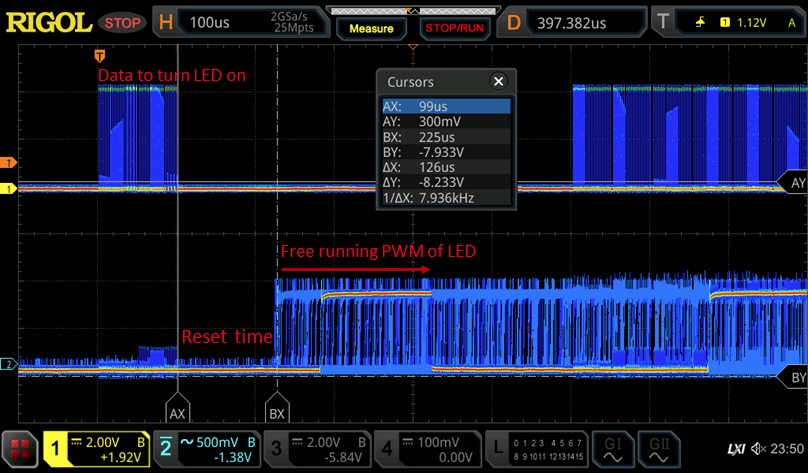Select the AX 99us row in Cursors
The image size is (808, 473).
(x=446, y=106)
